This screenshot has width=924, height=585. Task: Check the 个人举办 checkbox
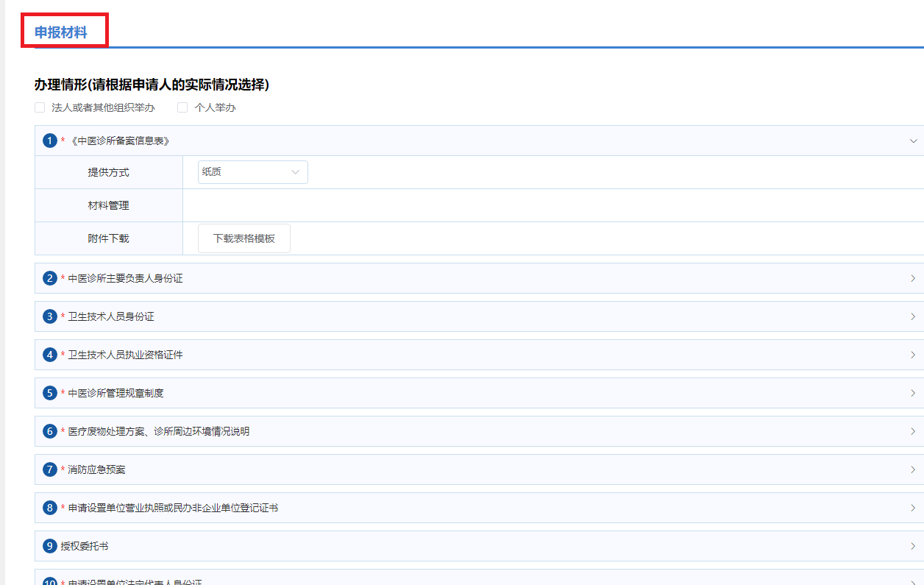click(182, 107)
